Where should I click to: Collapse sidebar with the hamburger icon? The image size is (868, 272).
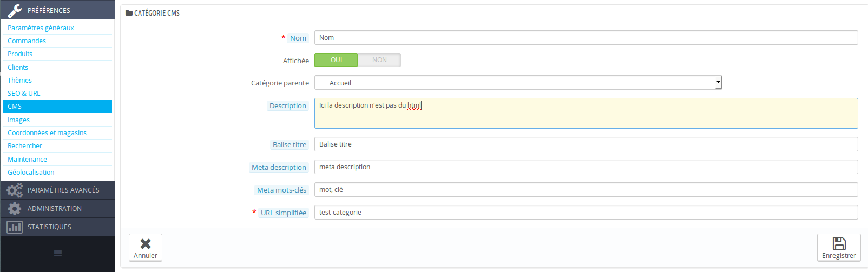pos(58,253)
